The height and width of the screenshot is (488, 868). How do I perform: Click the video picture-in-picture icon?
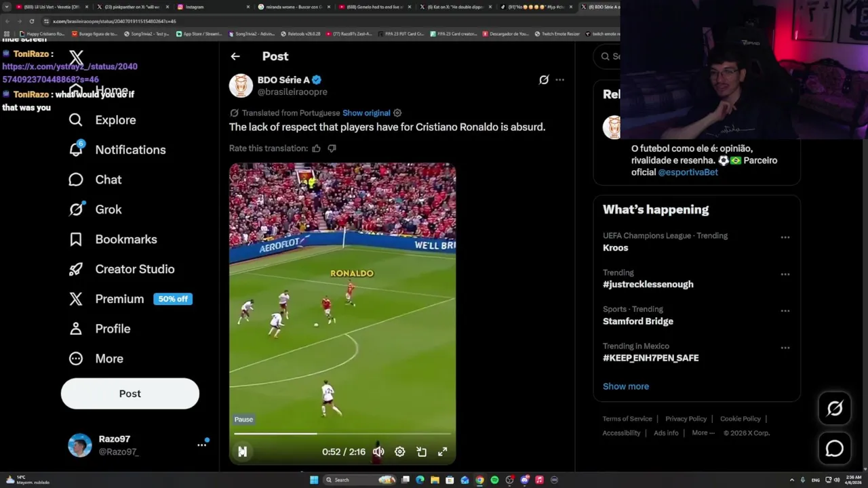coord(421,451)
